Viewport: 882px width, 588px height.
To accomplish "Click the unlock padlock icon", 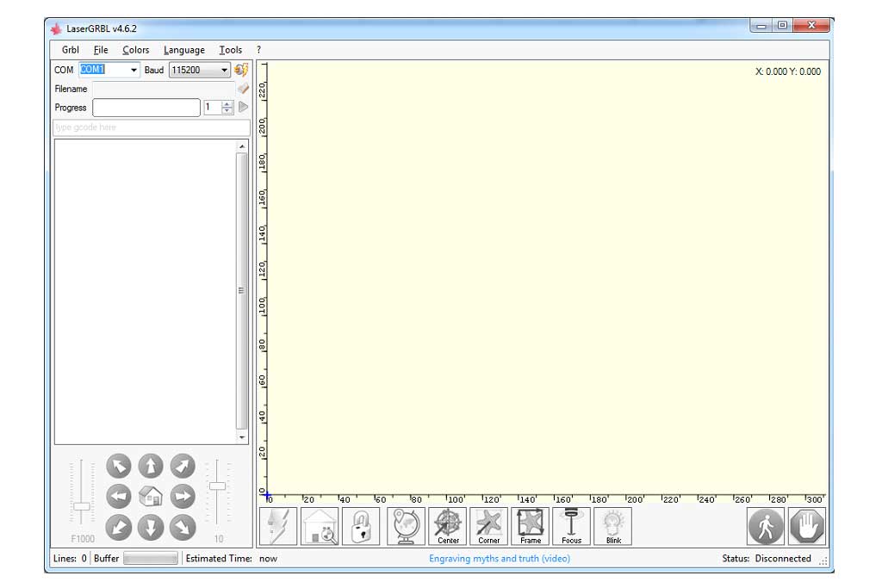I will coord(361,526).
